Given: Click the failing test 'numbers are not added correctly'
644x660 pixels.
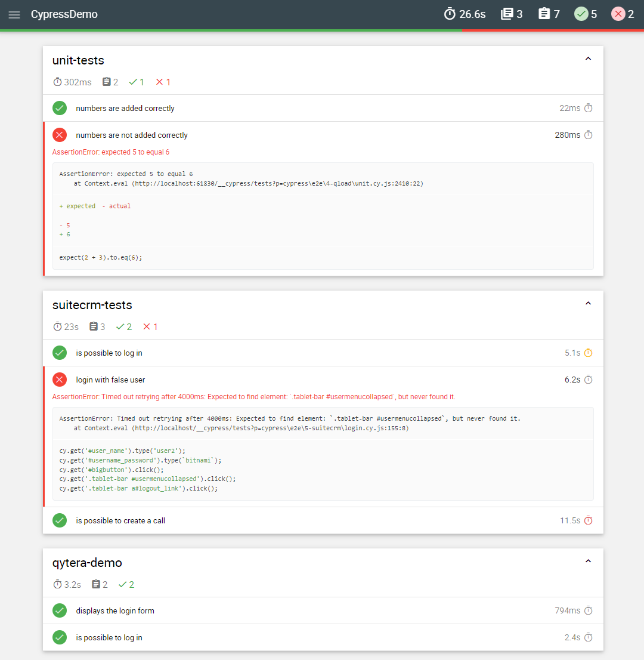Looking at the screenshot, I should (132, 135).
